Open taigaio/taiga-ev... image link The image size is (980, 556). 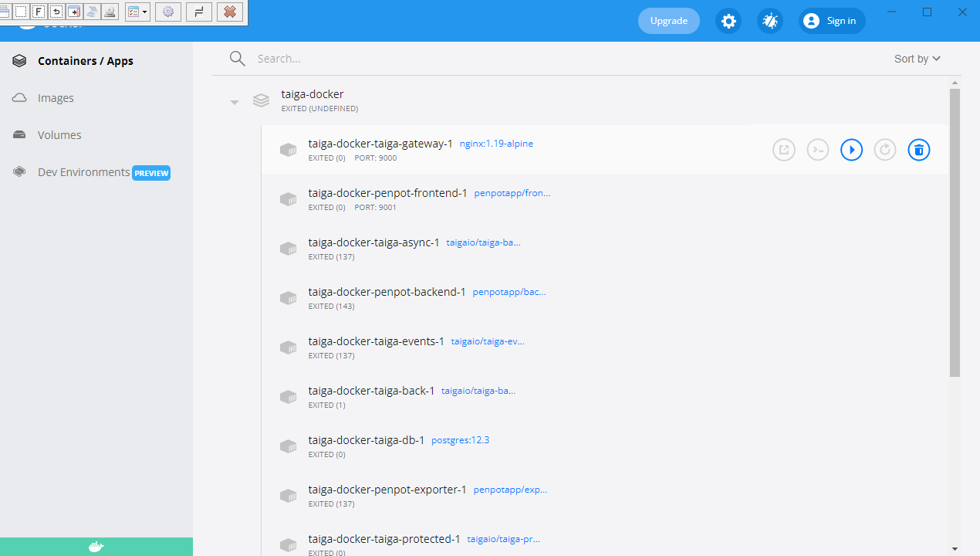488,341
